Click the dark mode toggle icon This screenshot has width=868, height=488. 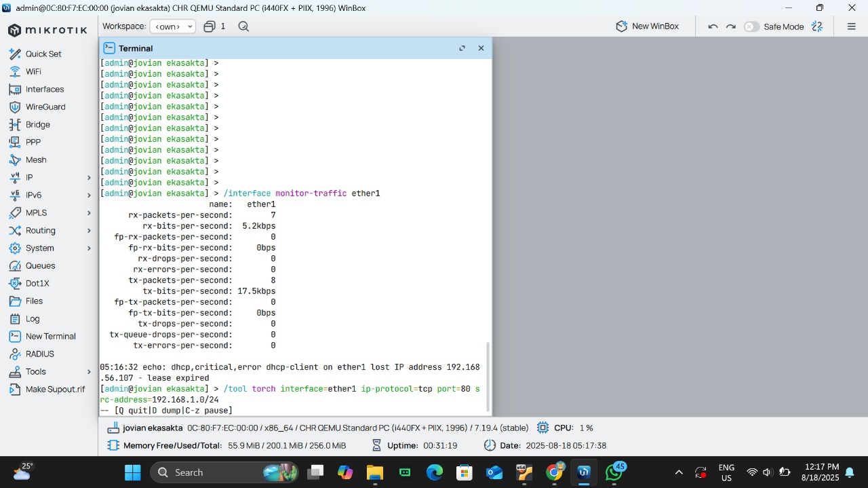click(x=817, y=26)
